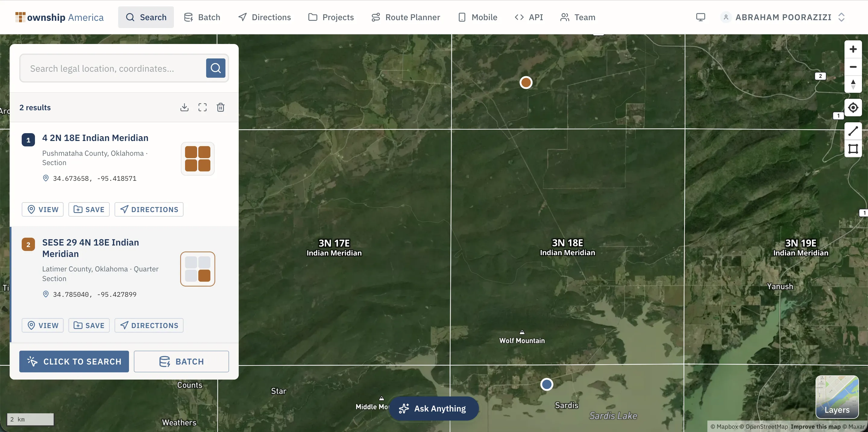Image resolution: width=868 pixels, height=432 pixels.
Task: Click the orange map marker
Action: pos(526,83)
